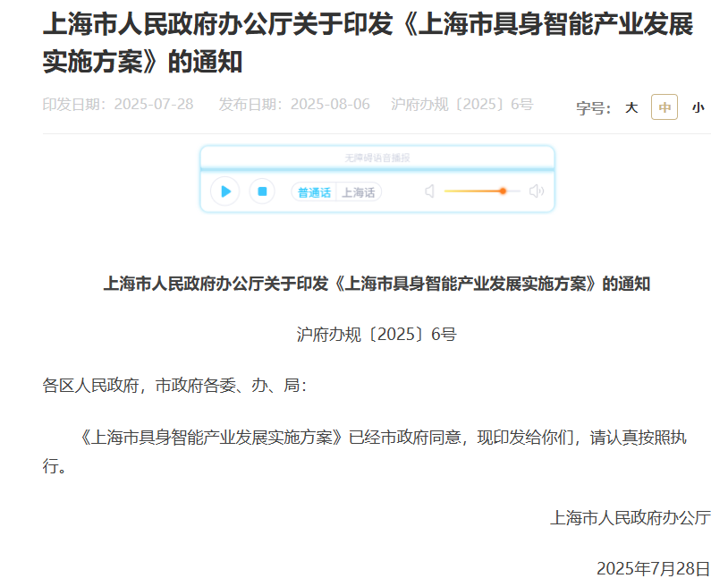
Task: Click the low-volume speaker icon
Action: tap(429, 191)
